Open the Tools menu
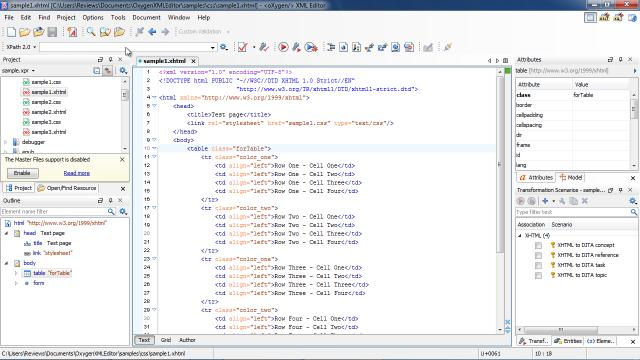 [118, 18]
